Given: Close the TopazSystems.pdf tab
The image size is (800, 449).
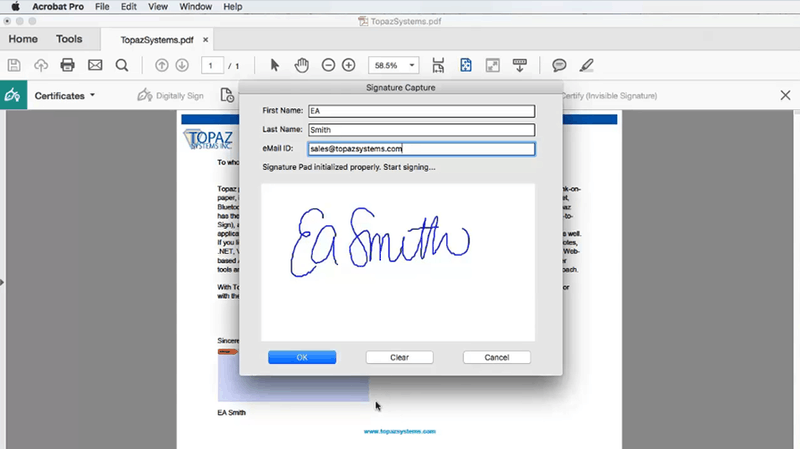Looking at the screenshot, I should tap(206, 40).
